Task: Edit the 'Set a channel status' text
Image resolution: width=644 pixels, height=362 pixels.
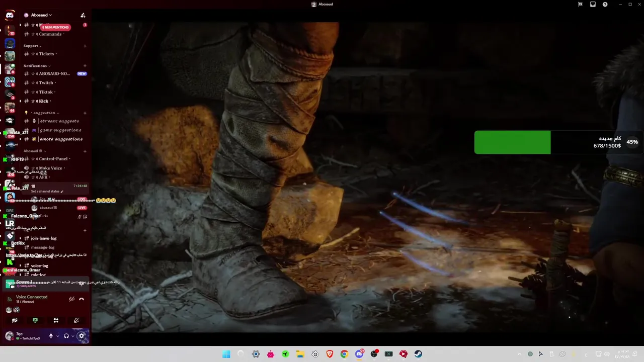Action: [47, 192]
